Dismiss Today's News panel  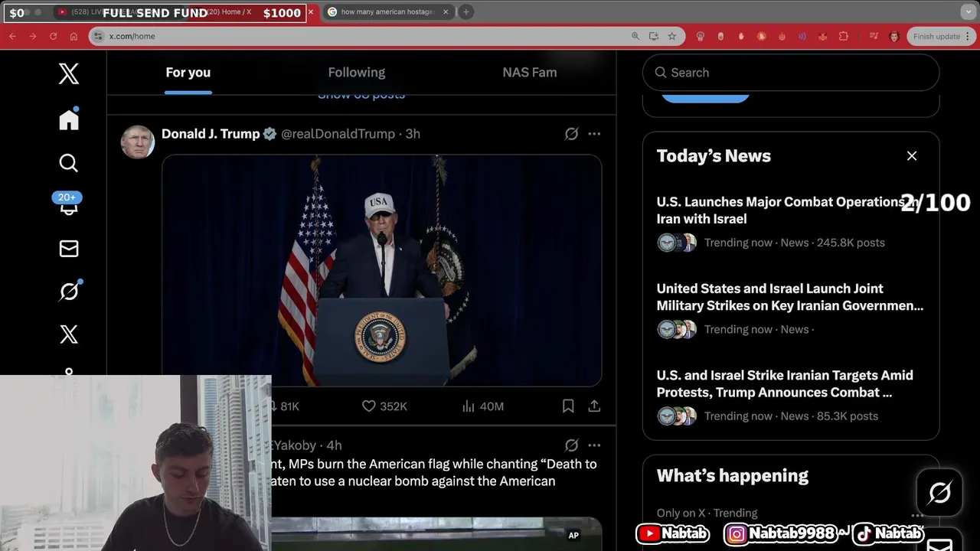click(x=912, y=156)
